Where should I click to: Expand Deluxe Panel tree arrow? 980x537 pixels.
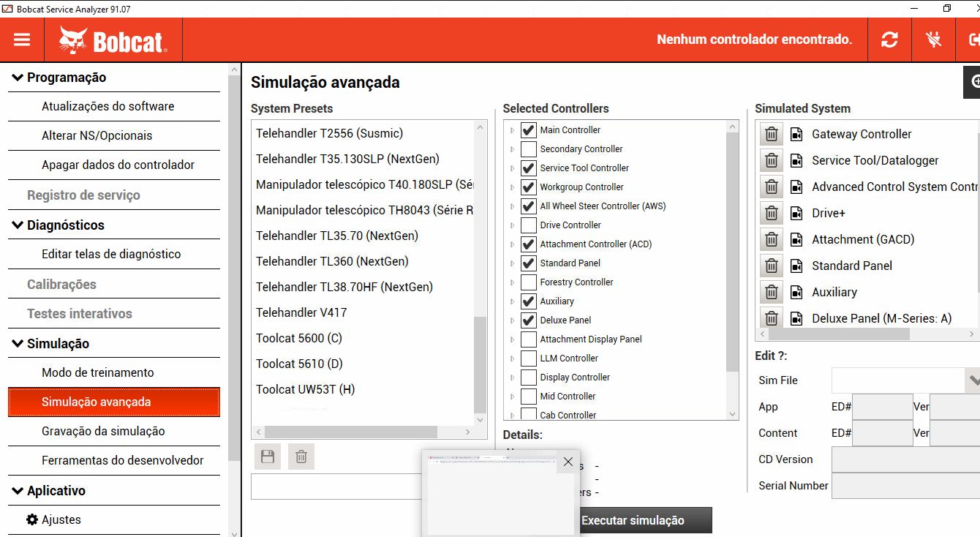512,320
